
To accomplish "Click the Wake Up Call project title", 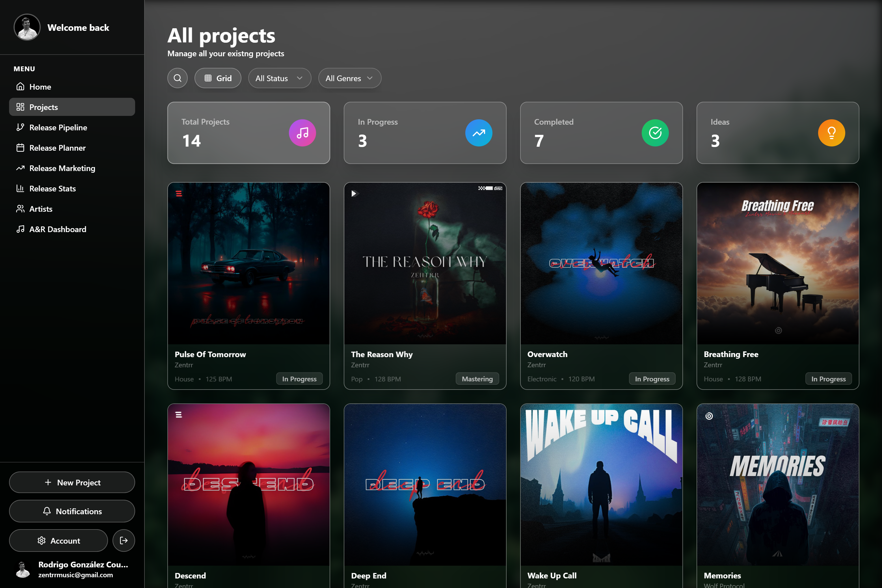I will click(x=552, y=575).
